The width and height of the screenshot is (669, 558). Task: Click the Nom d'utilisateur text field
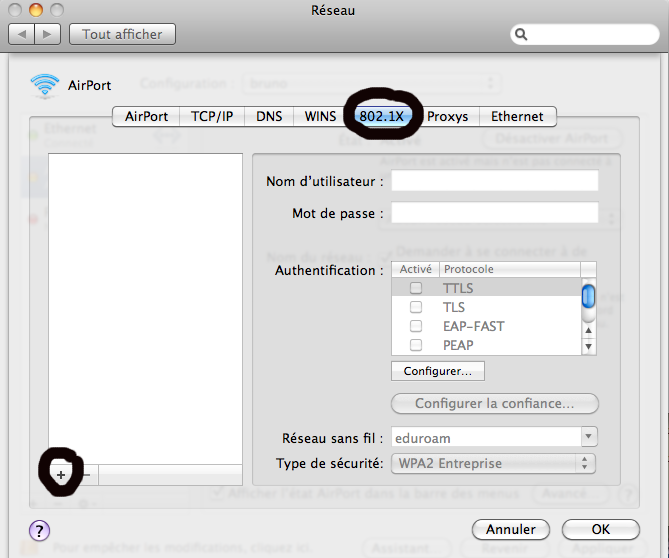(494, 181)
